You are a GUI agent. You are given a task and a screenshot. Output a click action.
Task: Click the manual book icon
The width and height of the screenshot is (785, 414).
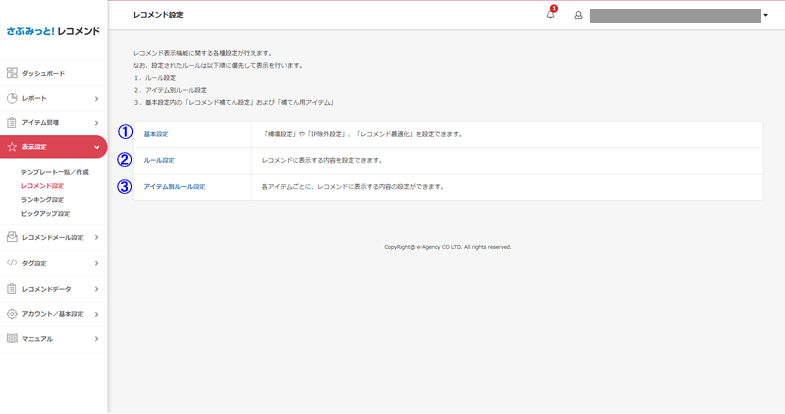click(12, 338)
